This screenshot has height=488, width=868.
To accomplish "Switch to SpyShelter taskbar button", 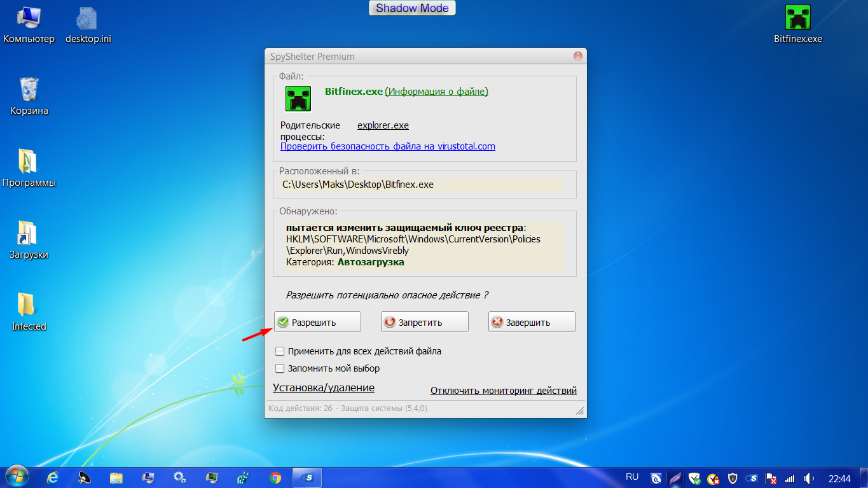I will (x=307, y=478).
